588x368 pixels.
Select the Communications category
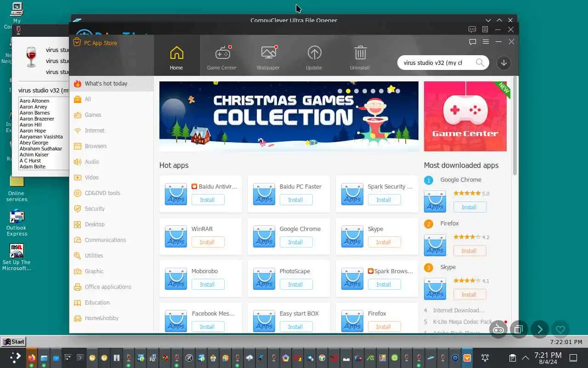tap(111, 240)
